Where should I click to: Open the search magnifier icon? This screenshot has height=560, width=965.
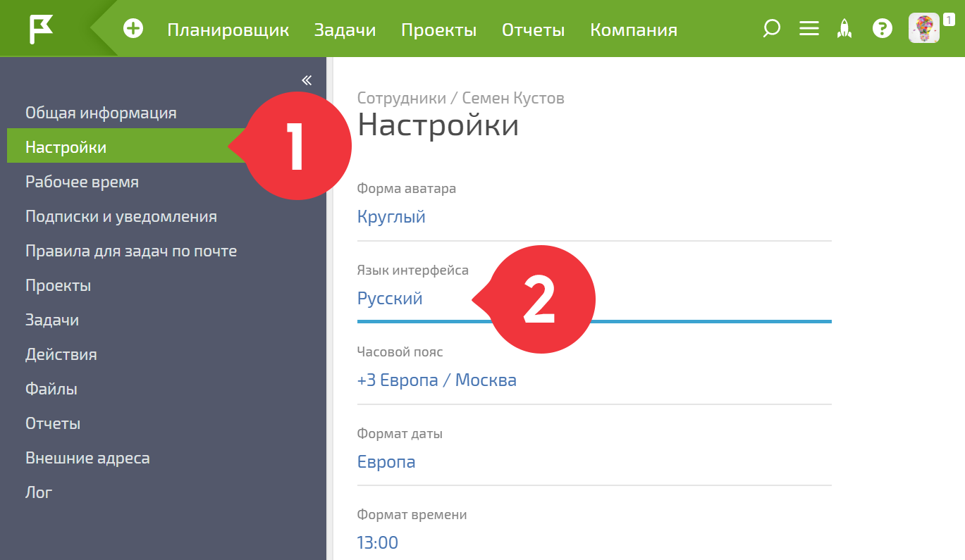click(x=772, y=29)
